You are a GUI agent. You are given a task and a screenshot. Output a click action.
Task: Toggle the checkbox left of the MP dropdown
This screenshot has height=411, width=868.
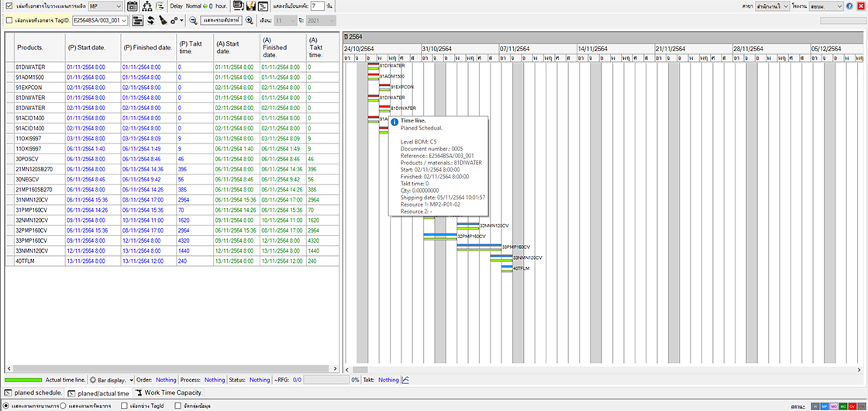(8, 6)
